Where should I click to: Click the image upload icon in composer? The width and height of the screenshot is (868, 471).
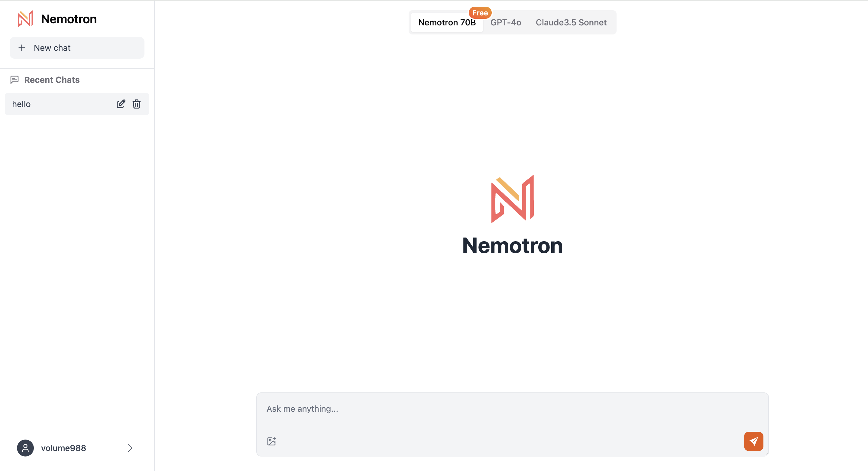pyautogui.click(x=271, y=441)
